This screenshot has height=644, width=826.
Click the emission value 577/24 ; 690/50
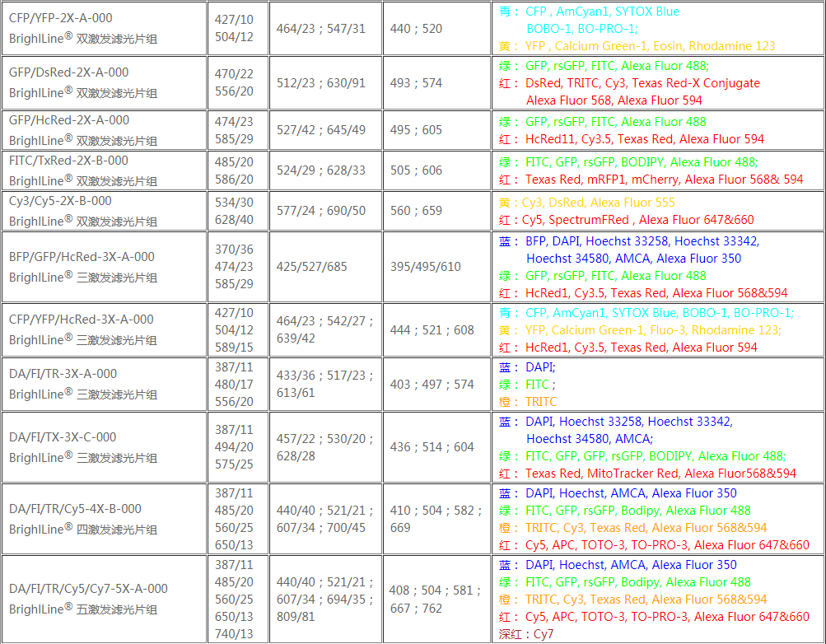tap(321, 211)
